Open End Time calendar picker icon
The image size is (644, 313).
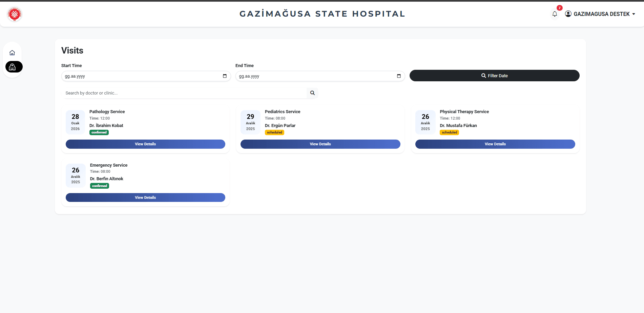tap(399, 76)
